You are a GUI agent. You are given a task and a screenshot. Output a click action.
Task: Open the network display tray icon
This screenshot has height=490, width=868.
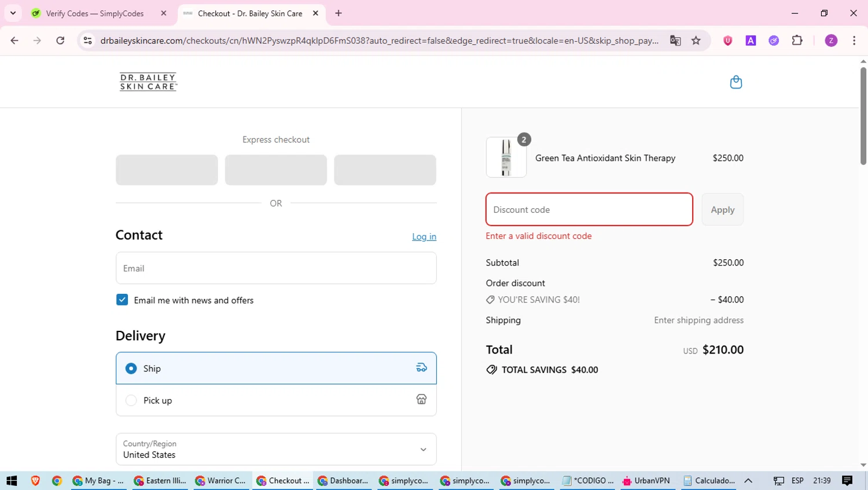click(x=779, y=481)
